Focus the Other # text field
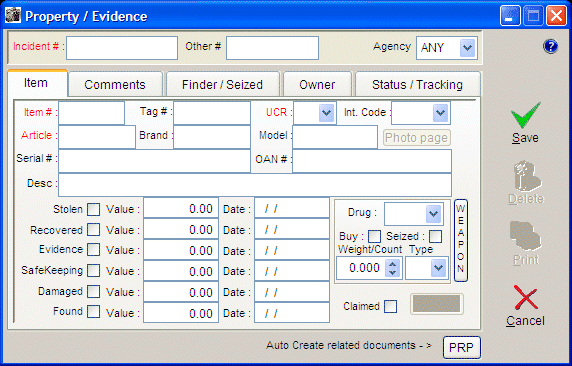Image resolution: width=572 pixels, height=366 pixels. tap(273, 48)
